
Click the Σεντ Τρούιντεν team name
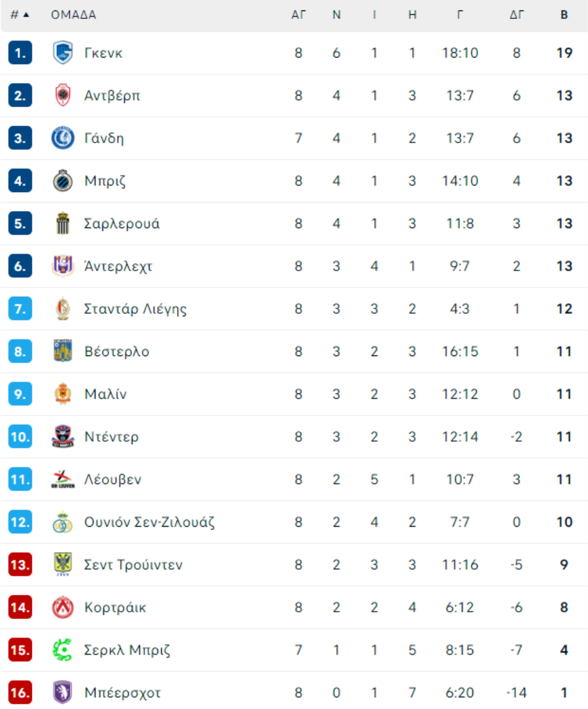(133, 565)
